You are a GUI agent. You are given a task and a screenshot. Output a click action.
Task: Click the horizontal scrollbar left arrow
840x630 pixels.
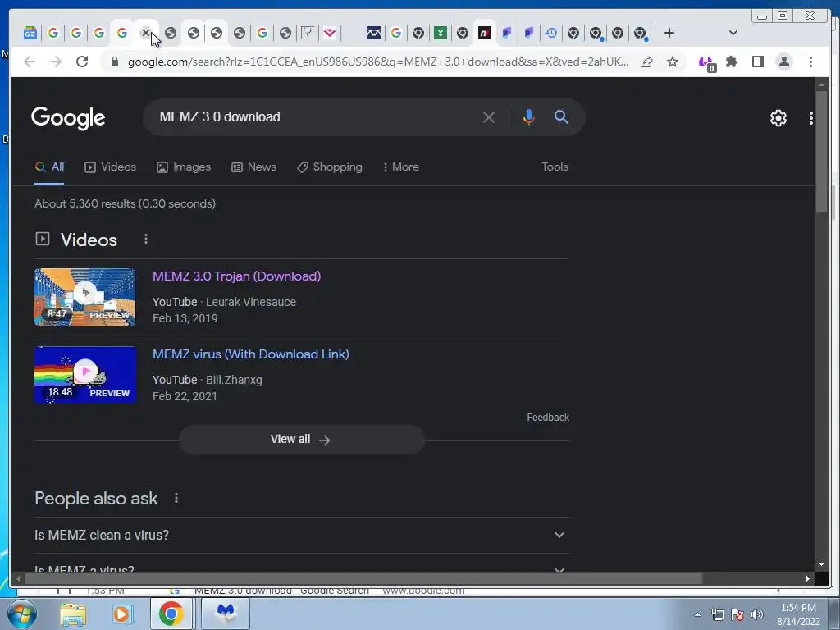[18, 578]
